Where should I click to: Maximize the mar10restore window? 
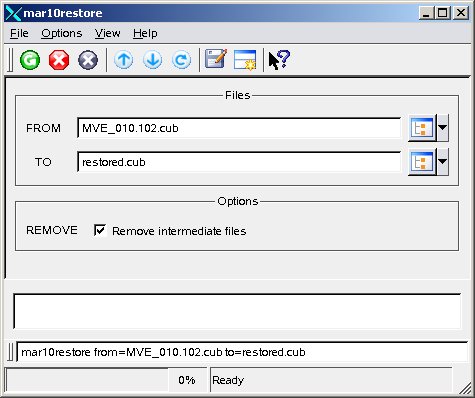443,13
